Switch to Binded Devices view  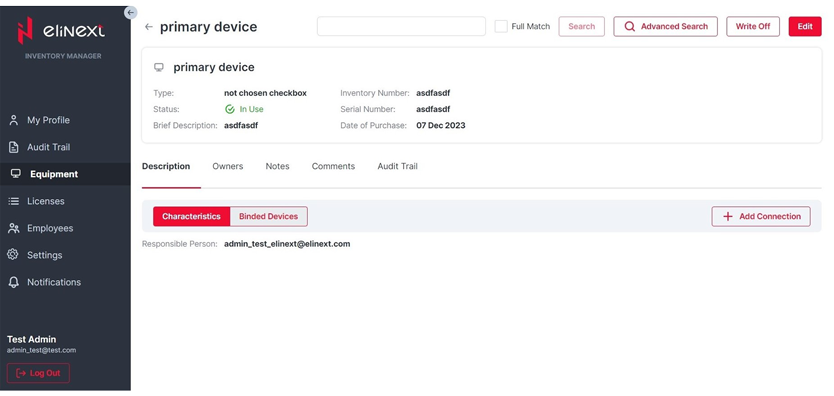pos(269,216)
